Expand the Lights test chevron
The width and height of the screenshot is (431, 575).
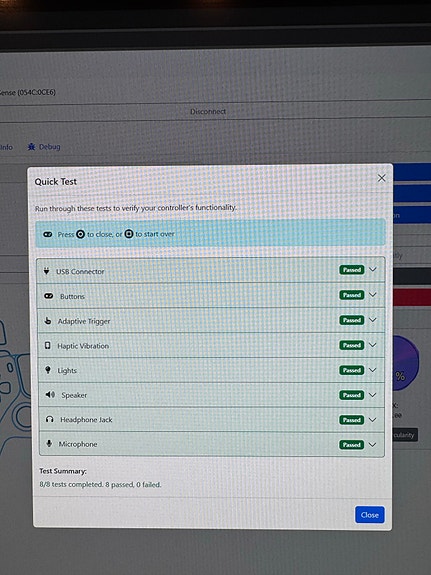(x=373, y=370)
